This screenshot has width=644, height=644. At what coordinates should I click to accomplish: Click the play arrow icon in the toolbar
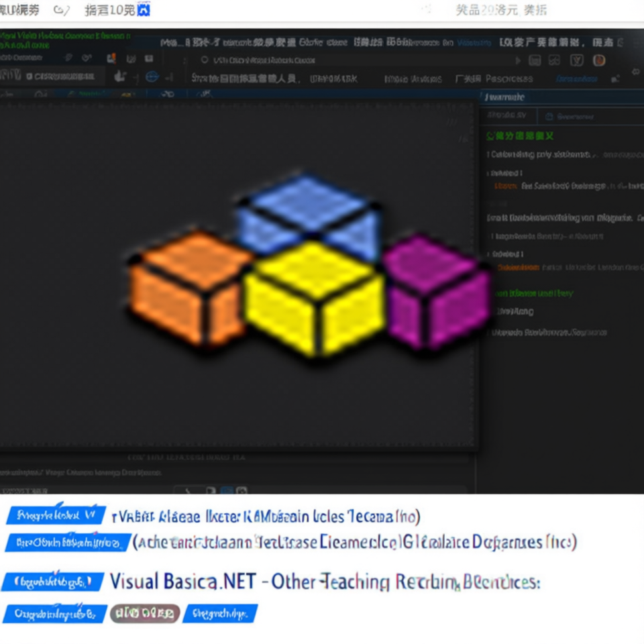(x=518, y=61)
